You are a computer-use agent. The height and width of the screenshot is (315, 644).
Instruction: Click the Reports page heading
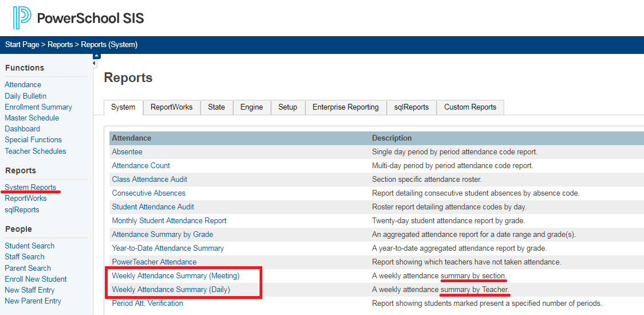pos(128,77)
